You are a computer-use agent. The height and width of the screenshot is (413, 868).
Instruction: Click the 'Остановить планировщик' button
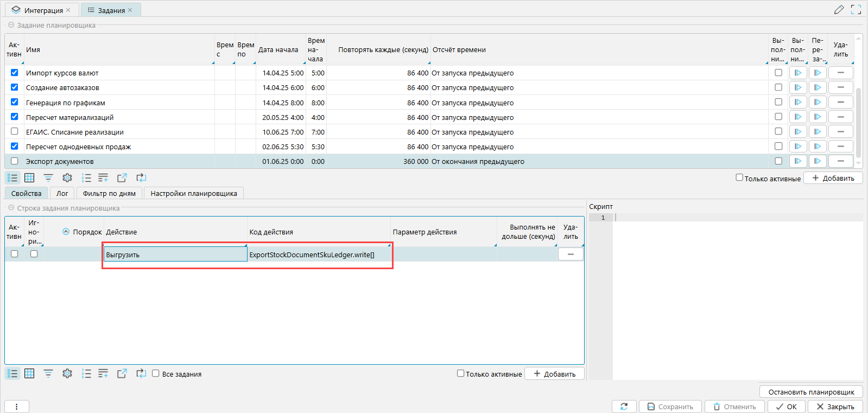tap(811, 392)
